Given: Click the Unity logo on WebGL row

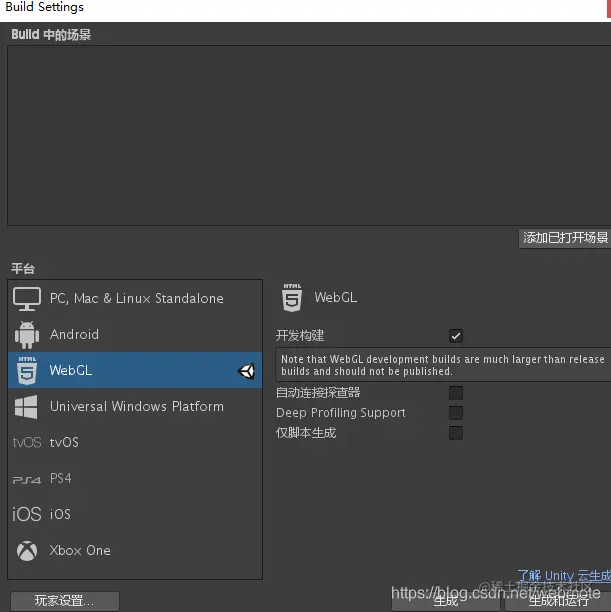Looking at the screenshot, I should [x=247, y=371].
